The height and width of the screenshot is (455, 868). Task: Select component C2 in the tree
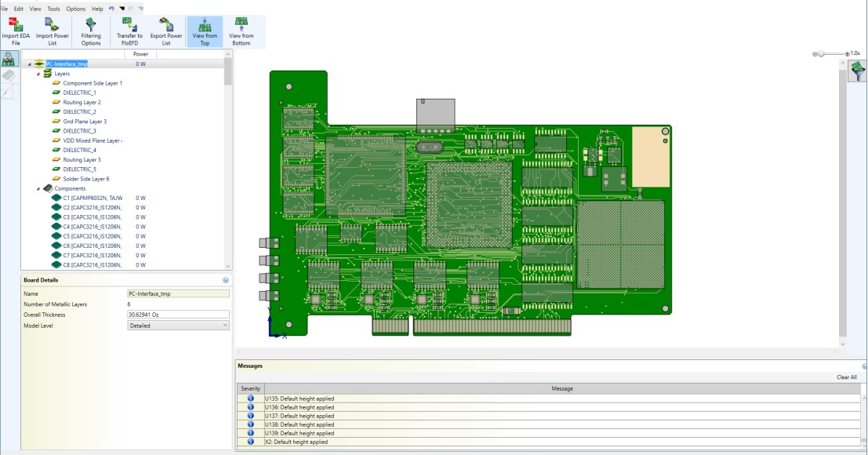tap(92, 208)
